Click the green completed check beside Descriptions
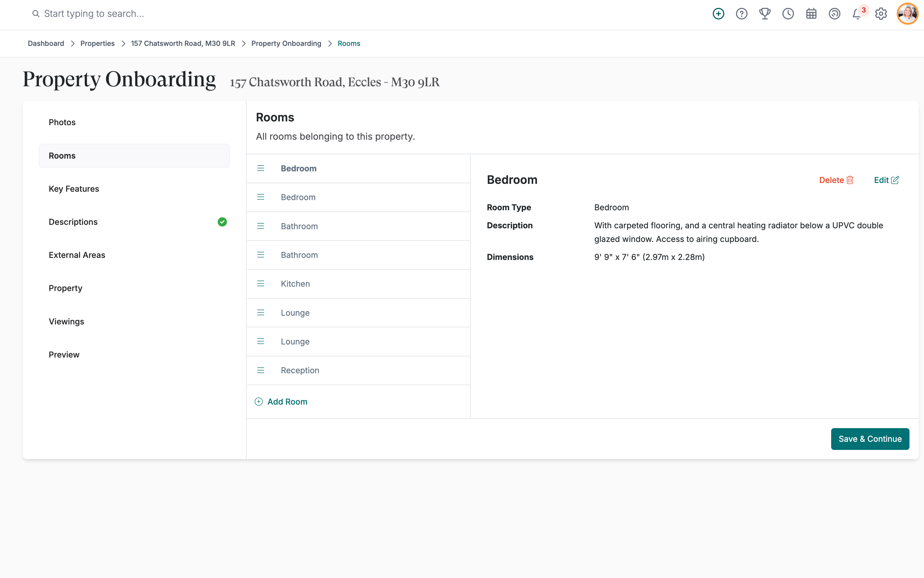The height and width of the screenshot is (578, 924). pyautogui.click(x=222, y=222)
